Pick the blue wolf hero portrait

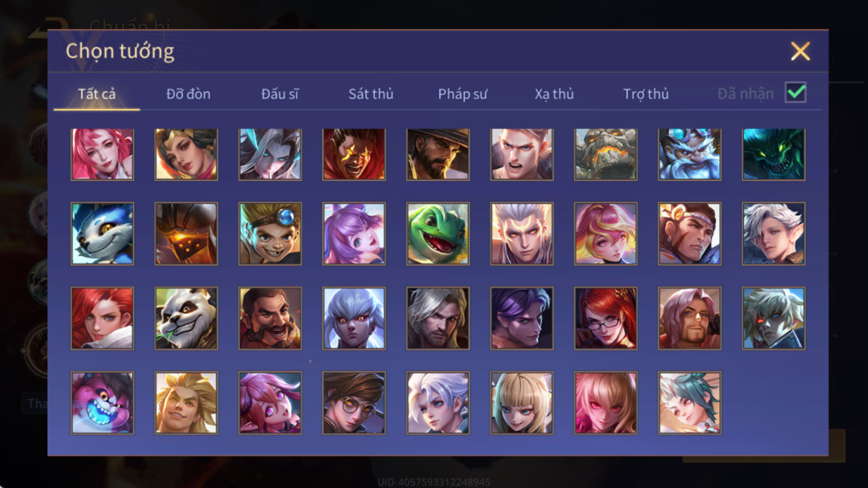click(x=102, y=234)
